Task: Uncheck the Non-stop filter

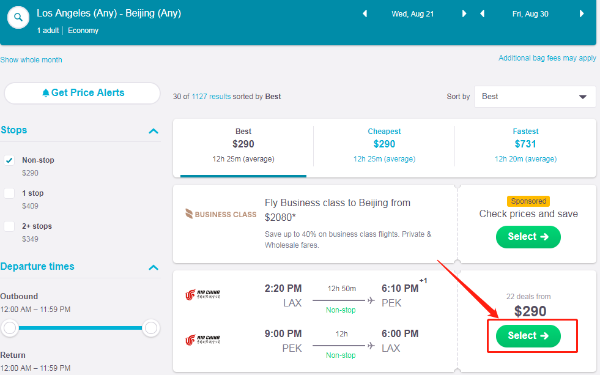Action: pos(9,160)
